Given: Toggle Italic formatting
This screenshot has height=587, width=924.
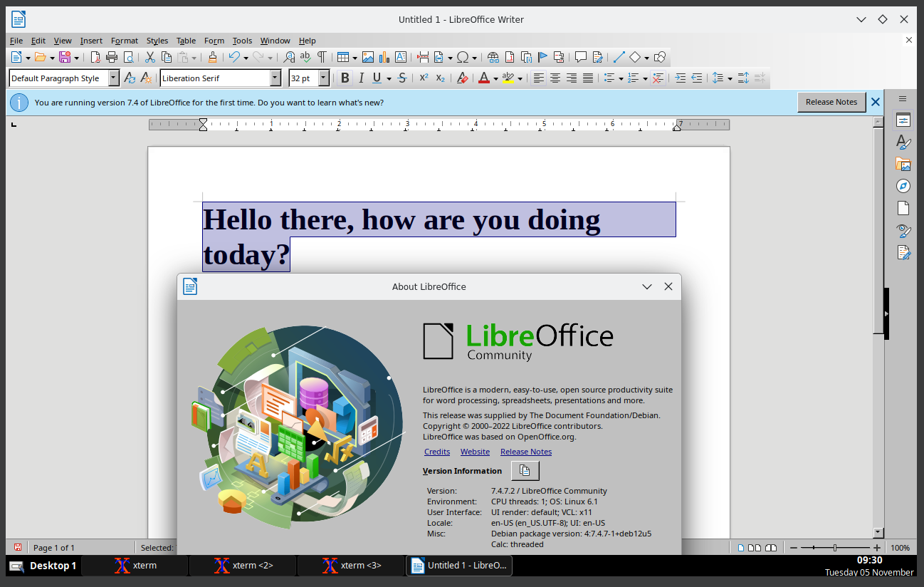Looking at the screenshot, I should (361, 78).
